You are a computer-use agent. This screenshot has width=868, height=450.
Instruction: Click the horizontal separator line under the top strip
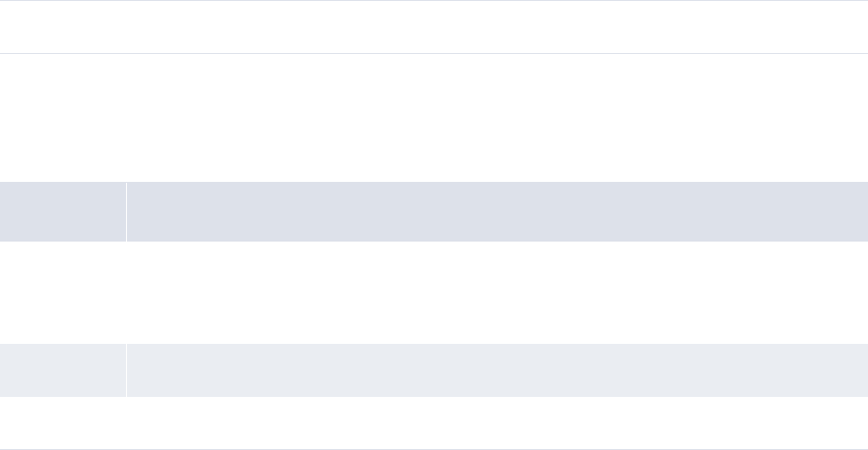tap(434, 53)
